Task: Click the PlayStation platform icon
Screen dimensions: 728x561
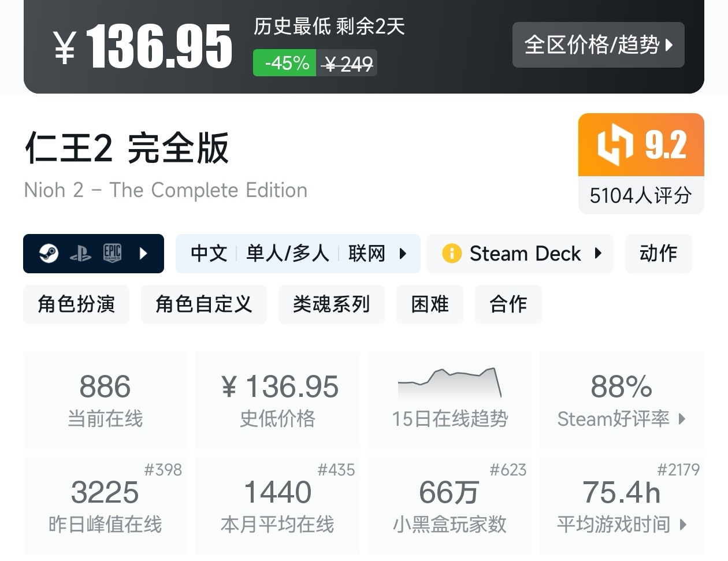Action: pos(80,253)
